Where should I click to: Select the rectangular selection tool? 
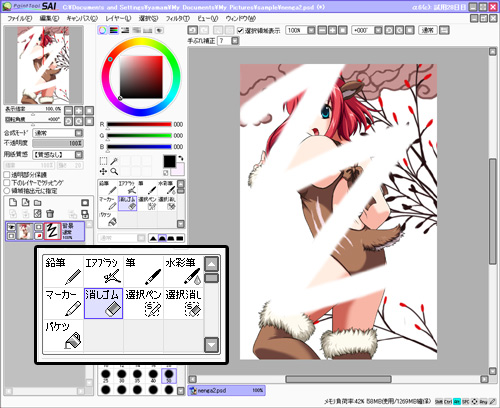[x=103, y=161]
